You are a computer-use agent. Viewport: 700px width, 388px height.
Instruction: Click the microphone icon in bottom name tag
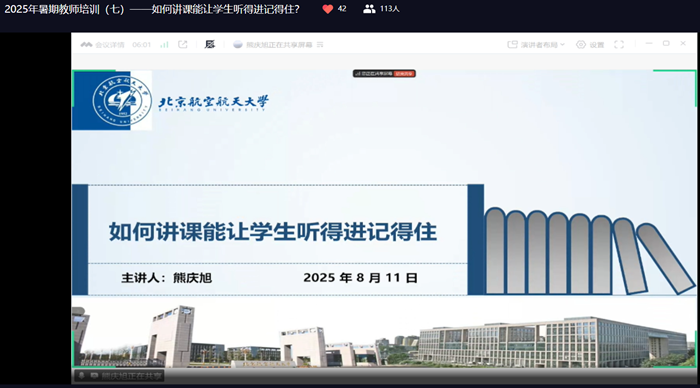coord(81,376)
